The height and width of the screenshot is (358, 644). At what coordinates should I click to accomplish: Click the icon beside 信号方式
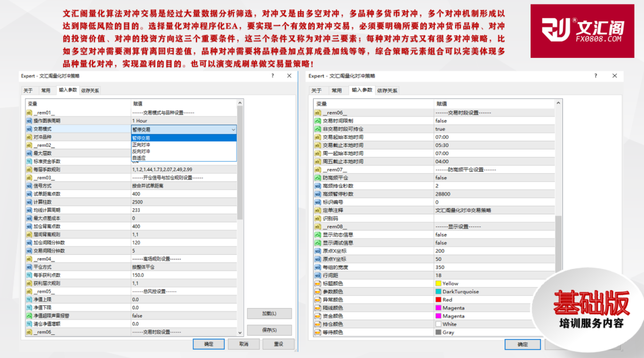pos(29,186)
